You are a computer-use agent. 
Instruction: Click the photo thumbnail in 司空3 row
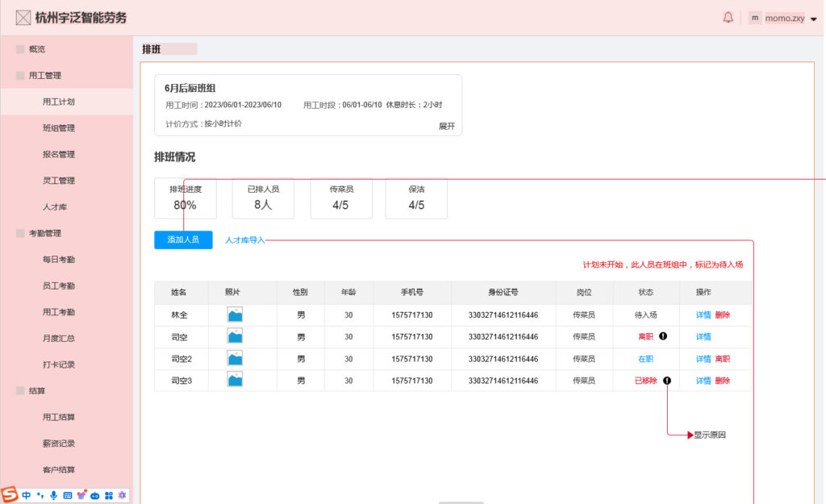[235, 379]
